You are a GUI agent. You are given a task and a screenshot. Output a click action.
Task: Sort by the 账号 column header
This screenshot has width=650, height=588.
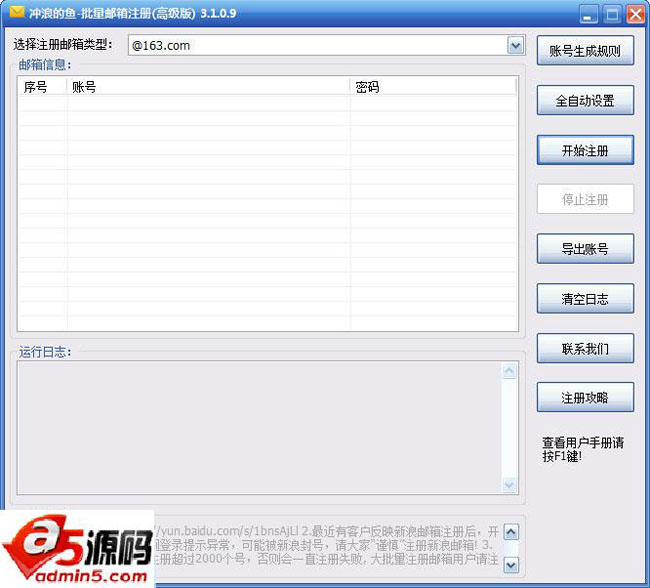coord(209,87)
